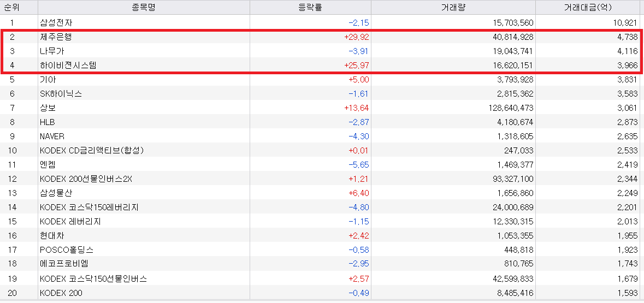The width and height of the screenshot is (644, 303).
Task: Click the KODEX 200 name in row 20
Action: tap(61, 293)
